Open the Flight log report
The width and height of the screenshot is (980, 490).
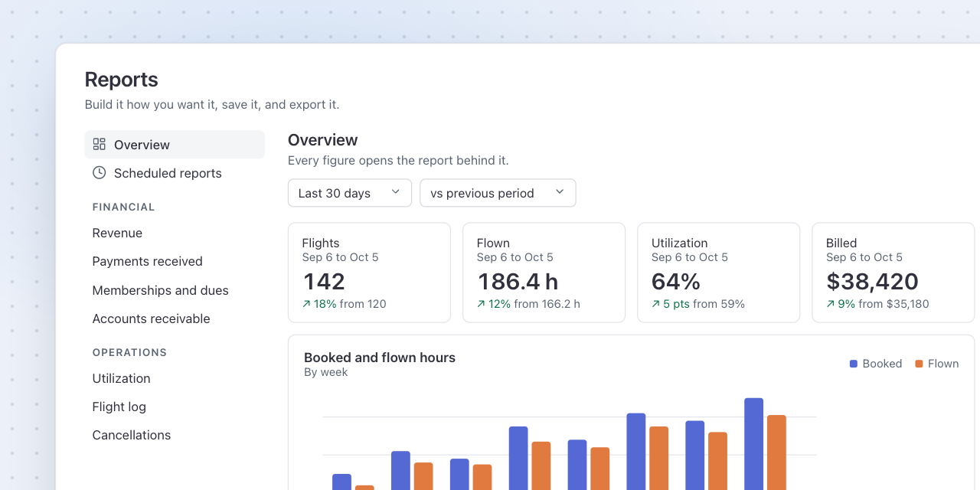coord(119,407)
